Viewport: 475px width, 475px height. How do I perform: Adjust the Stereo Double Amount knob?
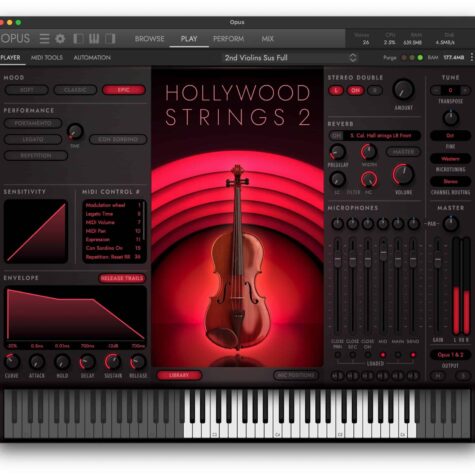point(404,90)
